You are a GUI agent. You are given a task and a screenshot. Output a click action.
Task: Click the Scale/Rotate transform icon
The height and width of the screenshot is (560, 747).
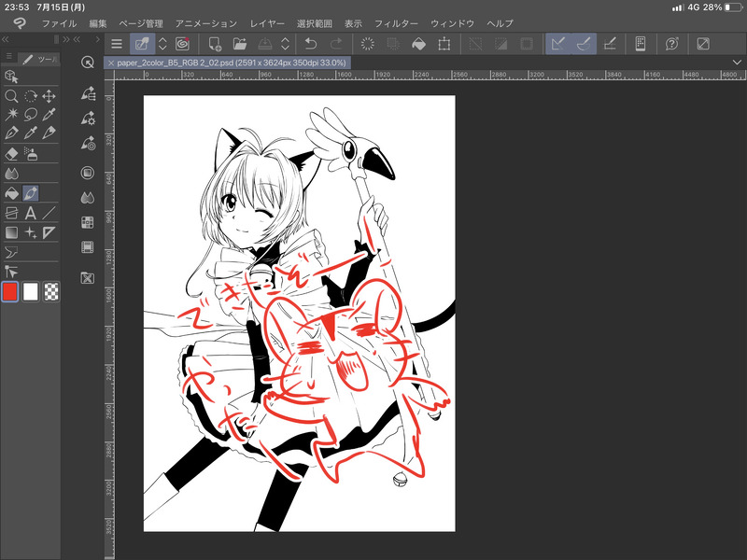(x=444, y=44)
